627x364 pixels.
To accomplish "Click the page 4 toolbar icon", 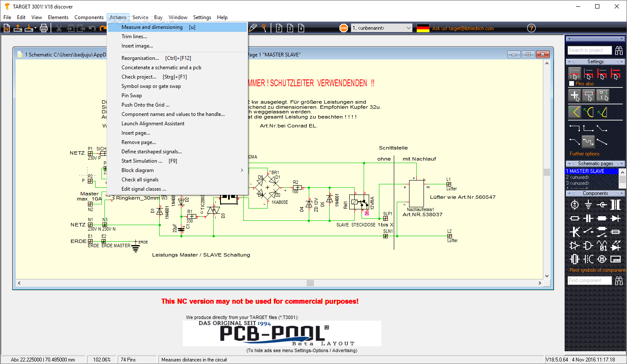I will pos(301,28).
